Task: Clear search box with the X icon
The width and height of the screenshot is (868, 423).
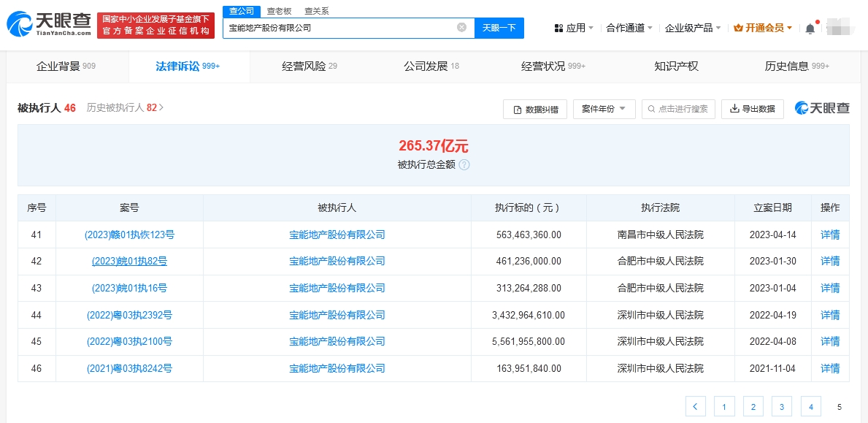Action: point(461,28)
